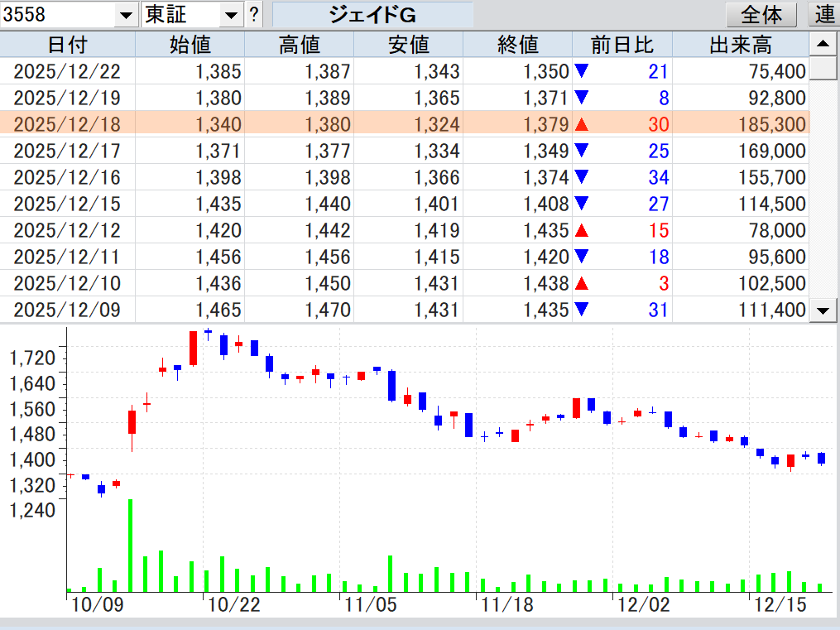Click the blue down arrow on 2025/12/15
Viewport: 840px width, 630px height.
click(x=582, y=204)
